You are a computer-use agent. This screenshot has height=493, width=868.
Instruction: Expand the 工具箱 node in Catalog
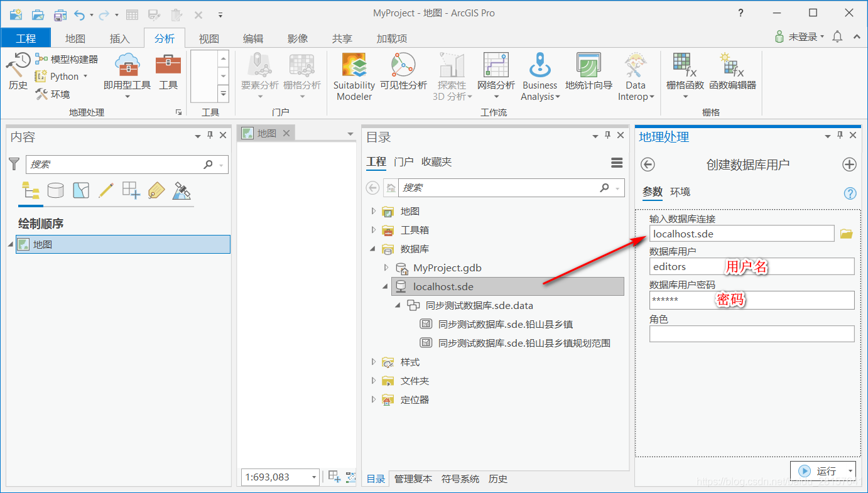coord(373,230)
